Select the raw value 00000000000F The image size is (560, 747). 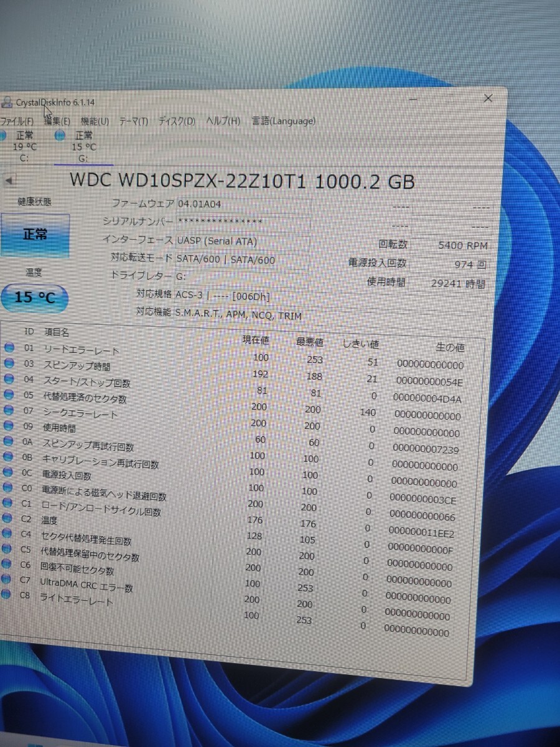coord(420,550)
